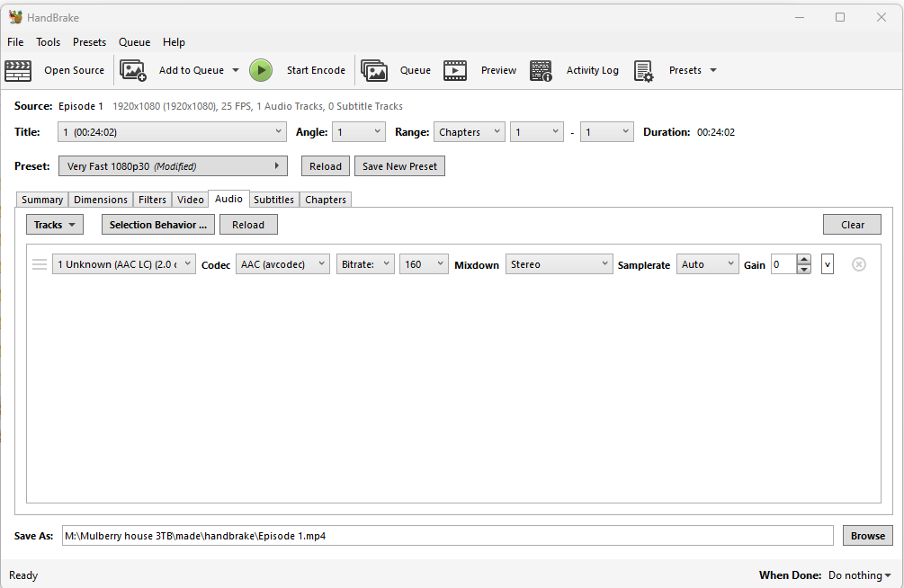This screenshot has width=904, height=588.
Task: Click the Preview film-frame icon
Action: click(455, 70)
